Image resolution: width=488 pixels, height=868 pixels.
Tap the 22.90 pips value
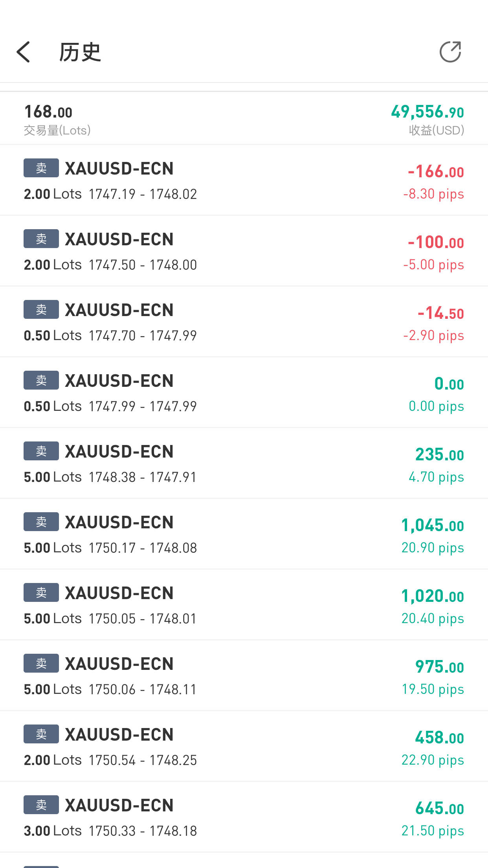433,760
